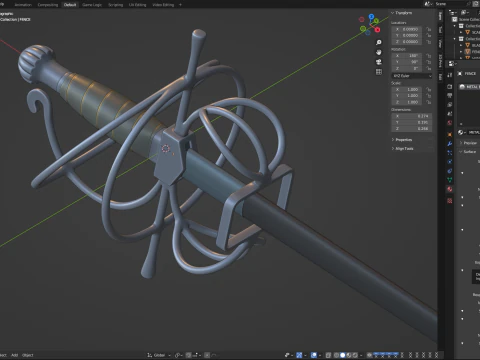
Task: Open the Active Tool settings tab icon
Action: [450, 75]
